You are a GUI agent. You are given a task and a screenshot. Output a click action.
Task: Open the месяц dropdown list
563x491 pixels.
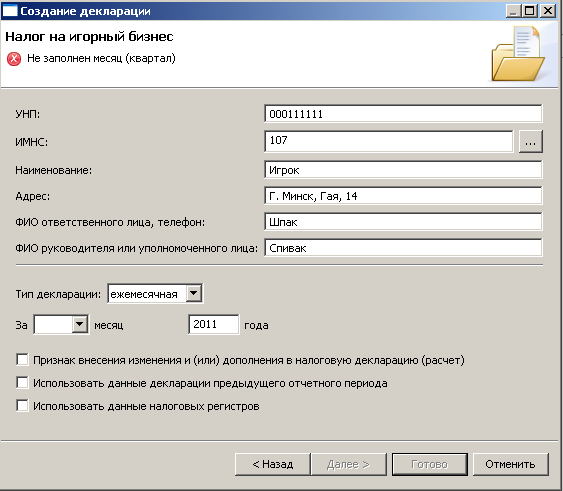tap(80, 324)
